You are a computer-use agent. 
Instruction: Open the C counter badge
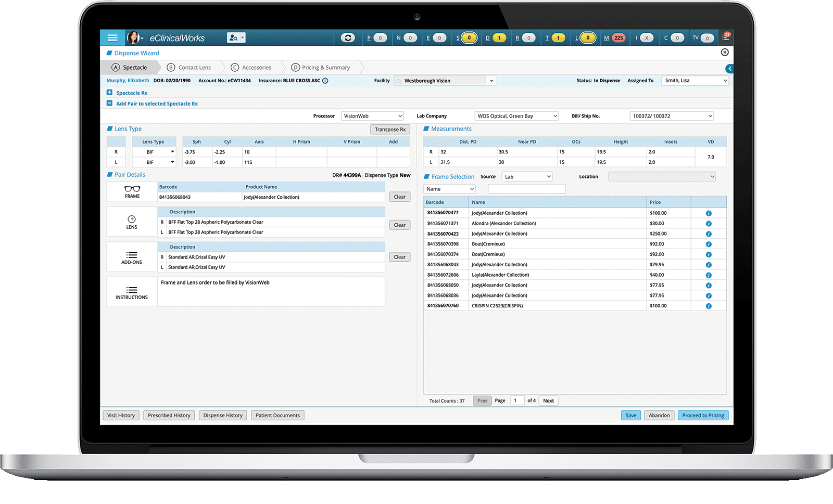(677, 38)
